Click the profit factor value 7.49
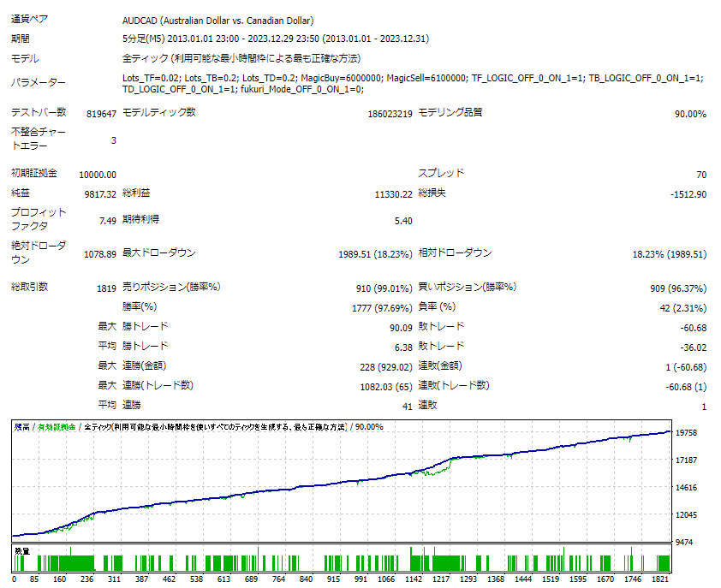 (x=108, y=221)
